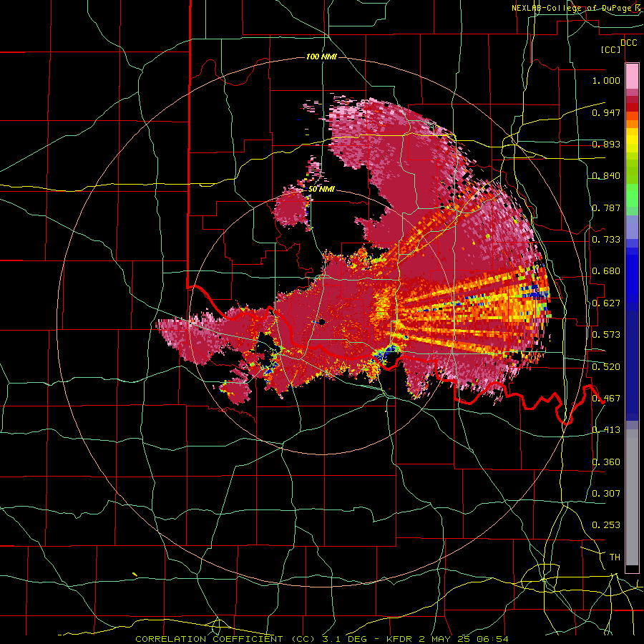Click the DCC label above the legend
644x644 pixels.
coord(629,43)
